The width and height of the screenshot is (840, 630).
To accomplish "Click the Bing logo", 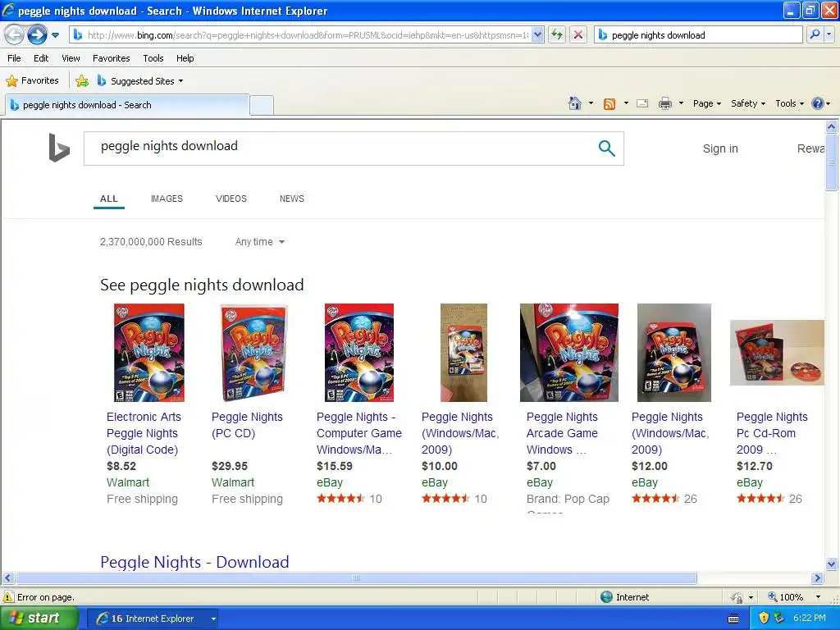I will (x=59, y=148).
